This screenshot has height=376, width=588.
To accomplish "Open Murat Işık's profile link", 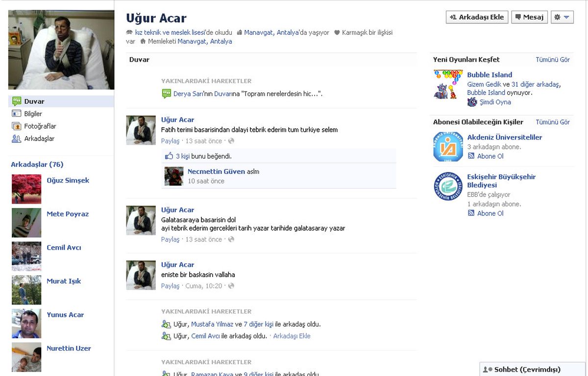I will click(x=64, y=281).
